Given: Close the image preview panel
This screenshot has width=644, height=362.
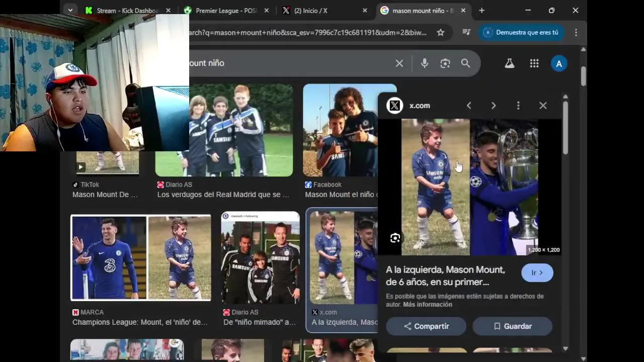Looking at the screenshot, I should click(x=543, y=106).
